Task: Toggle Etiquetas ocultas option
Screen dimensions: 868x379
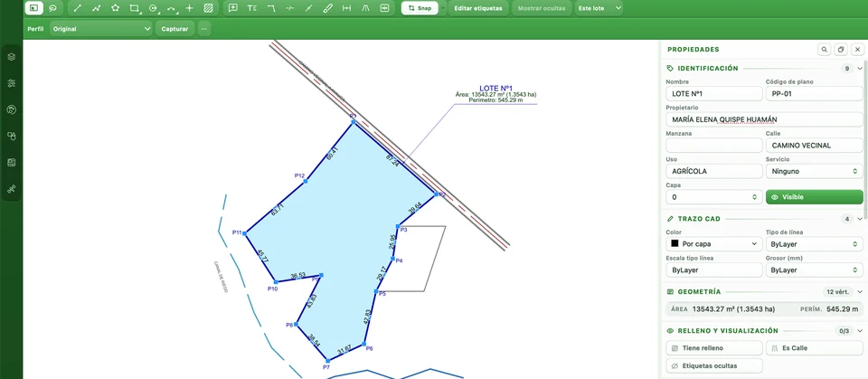Action: pos(713,365)
